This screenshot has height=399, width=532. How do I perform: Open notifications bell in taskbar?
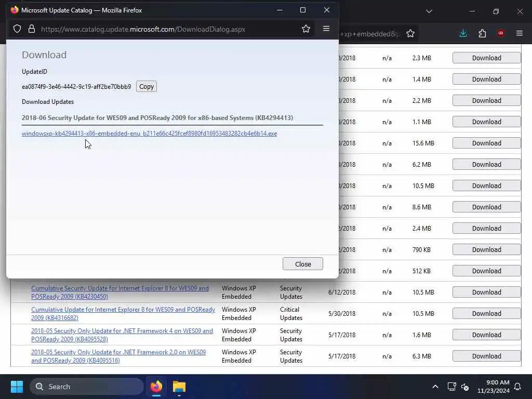pyautogui.click(x=517, y=387)
